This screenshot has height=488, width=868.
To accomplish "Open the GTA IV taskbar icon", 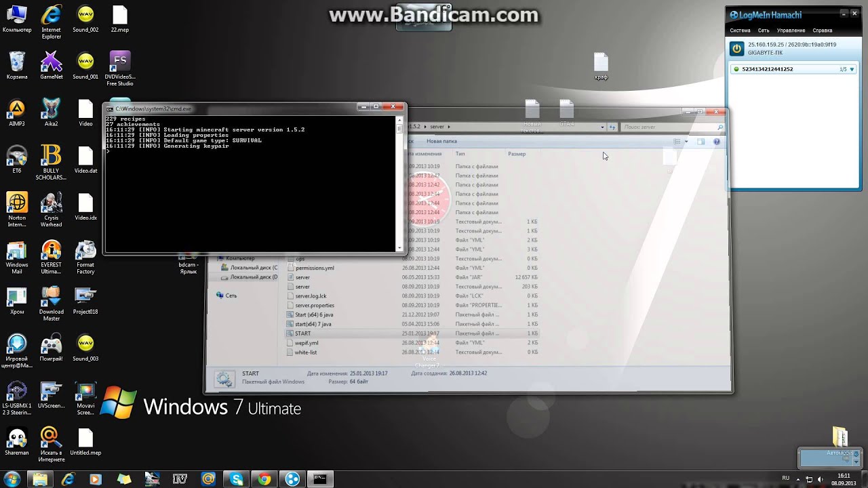I will point(180,479).
